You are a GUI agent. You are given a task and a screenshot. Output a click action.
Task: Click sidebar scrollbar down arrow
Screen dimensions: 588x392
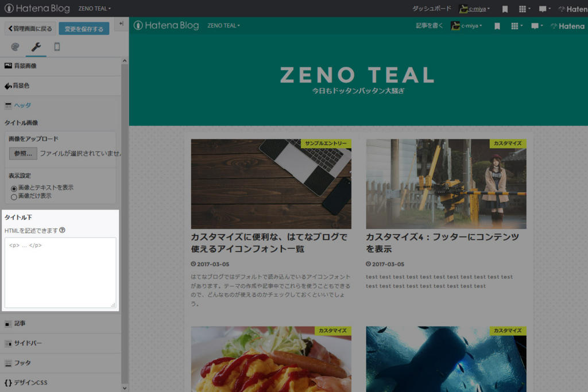coord(125,388)
